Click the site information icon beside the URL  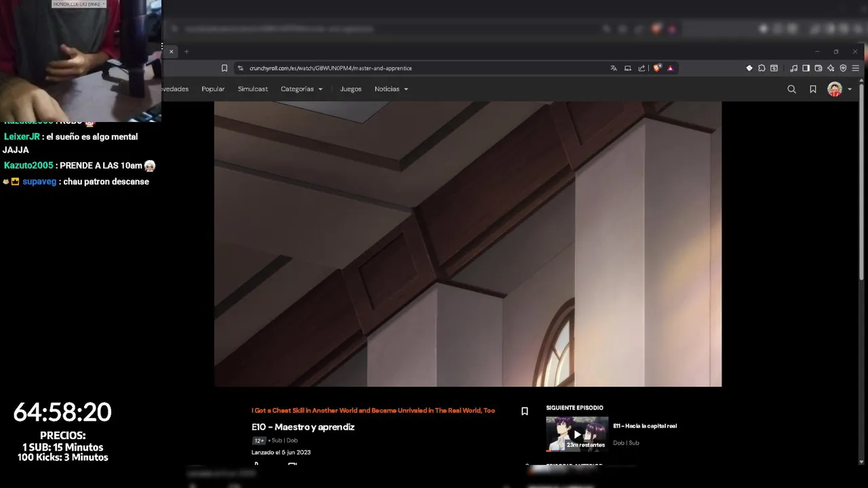tap(240, 68)
